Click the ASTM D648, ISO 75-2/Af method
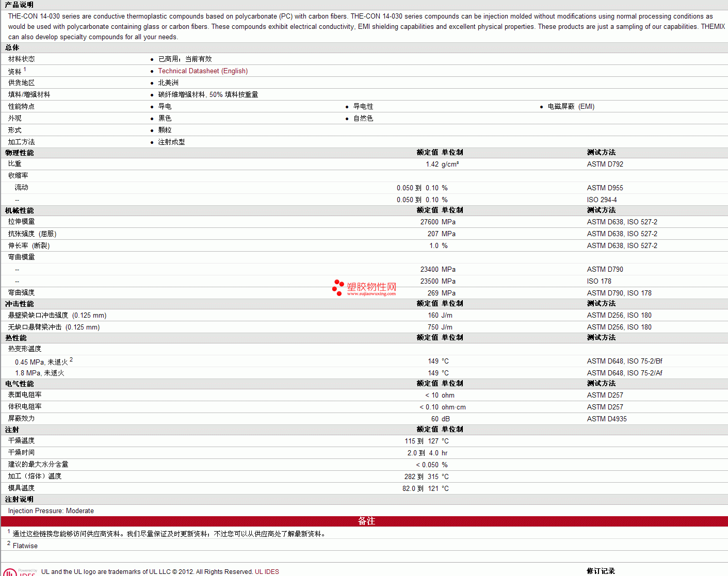Viewport: 728px width, 576px height. pos(625,373)
